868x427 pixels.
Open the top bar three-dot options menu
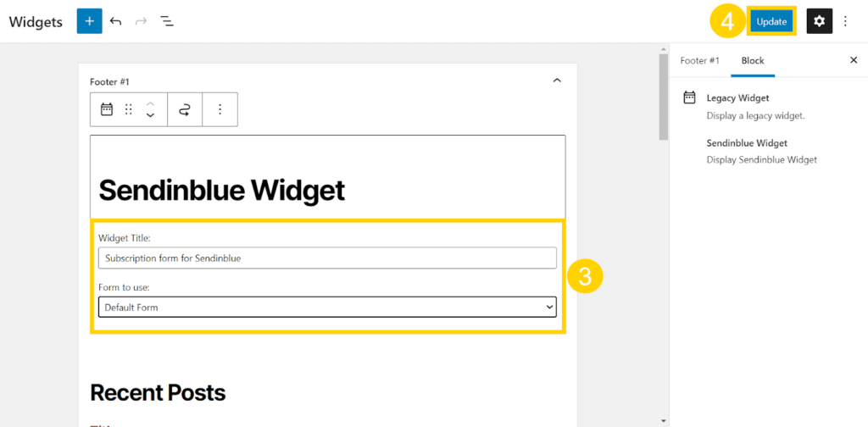(845, 21)
